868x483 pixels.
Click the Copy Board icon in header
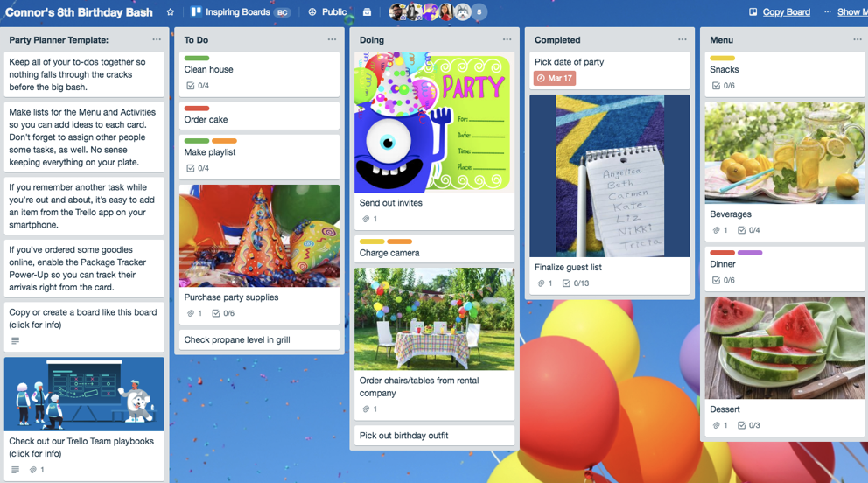pyautogui.click(x=753, y=12)
